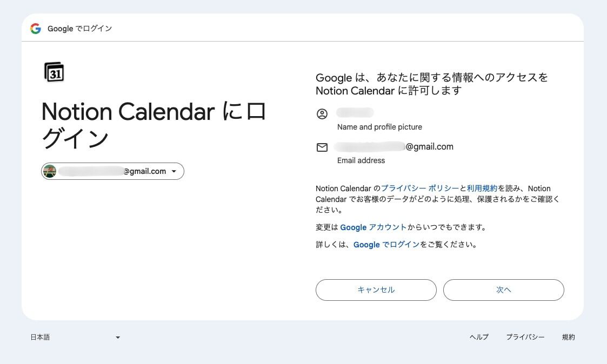Click the キャンセル button
This screenshot has width=607, height=364.
pyautogui.click(x=376, y=290)
